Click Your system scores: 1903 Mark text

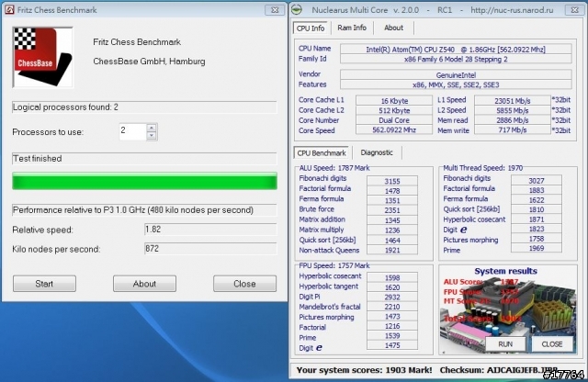coord(364,370)
